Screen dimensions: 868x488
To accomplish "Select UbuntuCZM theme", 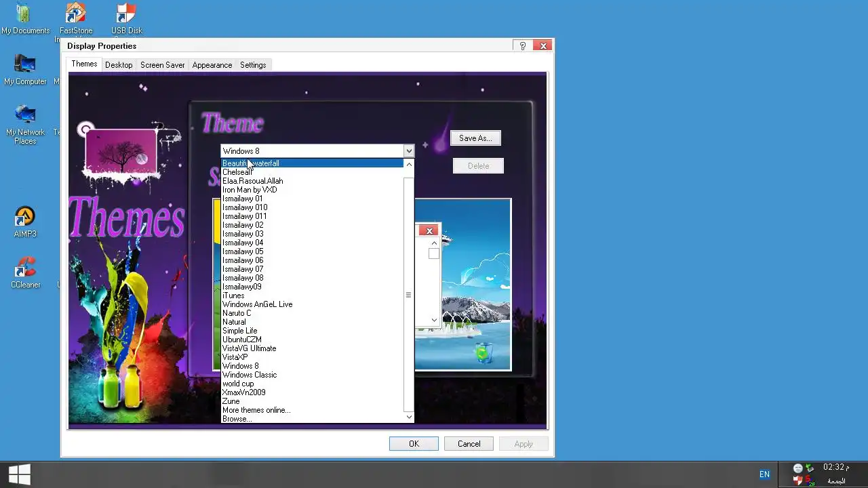I will tap(313, 340).
